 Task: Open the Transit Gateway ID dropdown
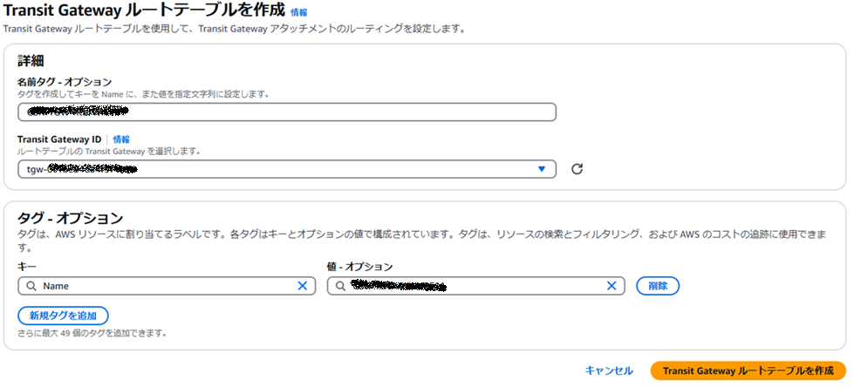pyautogui.click(x=287, y=169)
